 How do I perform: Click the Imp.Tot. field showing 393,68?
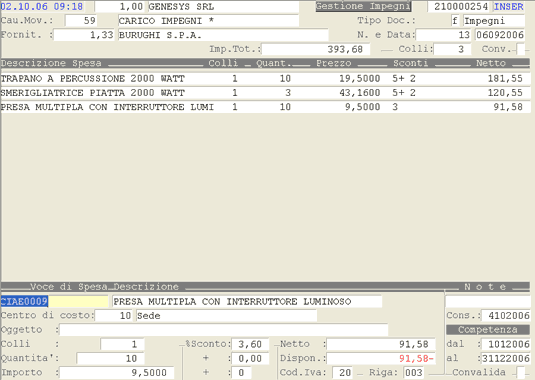316,49
